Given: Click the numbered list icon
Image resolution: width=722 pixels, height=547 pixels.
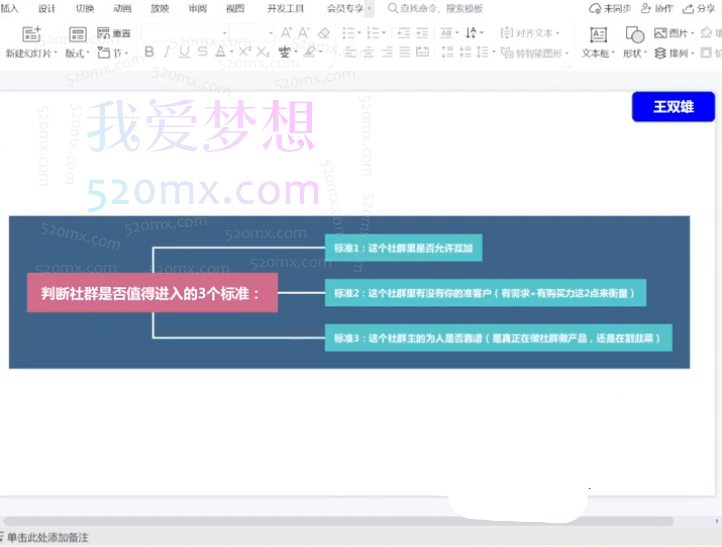Looking at the screenshot, I should coord(373,33).
